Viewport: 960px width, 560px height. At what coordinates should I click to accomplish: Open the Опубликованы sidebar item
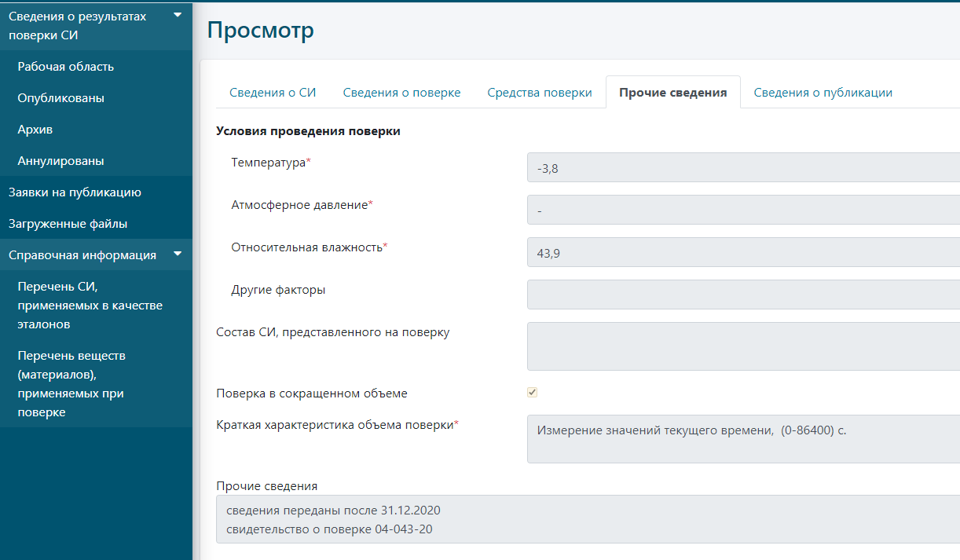pyautogui.click(x=61, y=98)
